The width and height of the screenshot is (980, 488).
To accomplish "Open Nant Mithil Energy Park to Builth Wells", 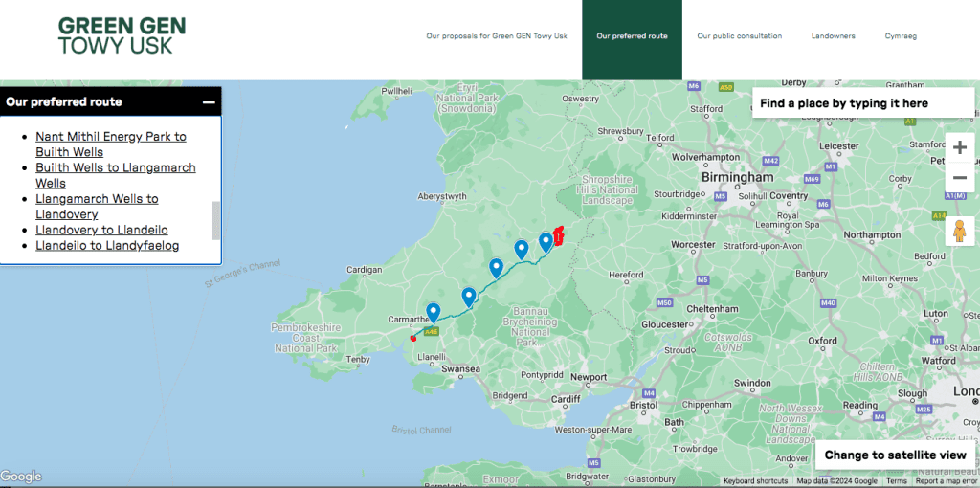I will tap(111, 144).
